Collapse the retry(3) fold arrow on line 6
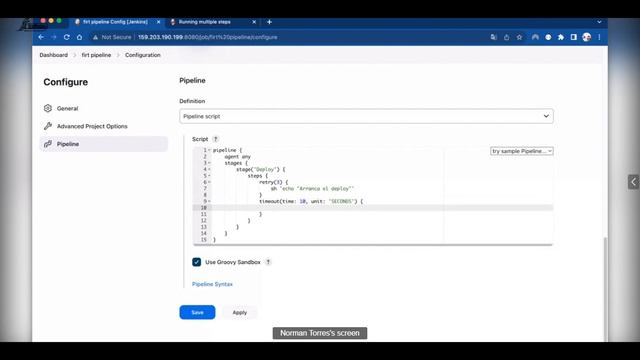The height and width of the screenshot is (360, 640). point(209,182)
